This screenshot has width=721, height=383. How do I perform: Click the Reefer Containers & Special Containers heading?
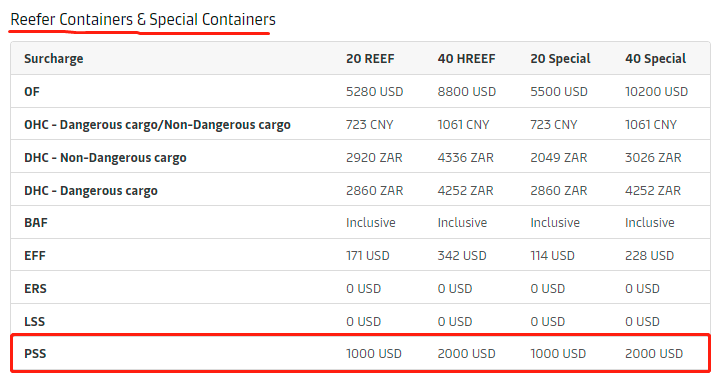[x=143, y=20]
